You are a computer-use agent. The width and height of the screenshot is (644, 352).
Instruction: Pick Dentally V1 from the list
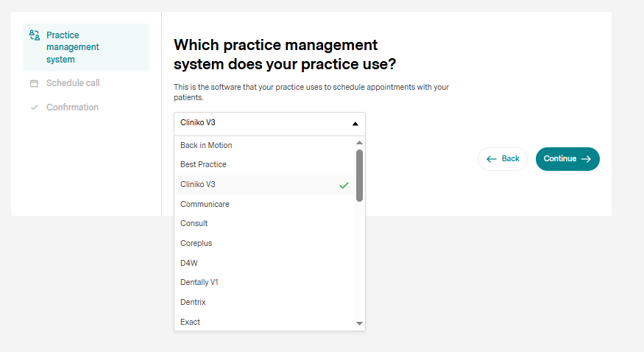(x=199, y=282)
